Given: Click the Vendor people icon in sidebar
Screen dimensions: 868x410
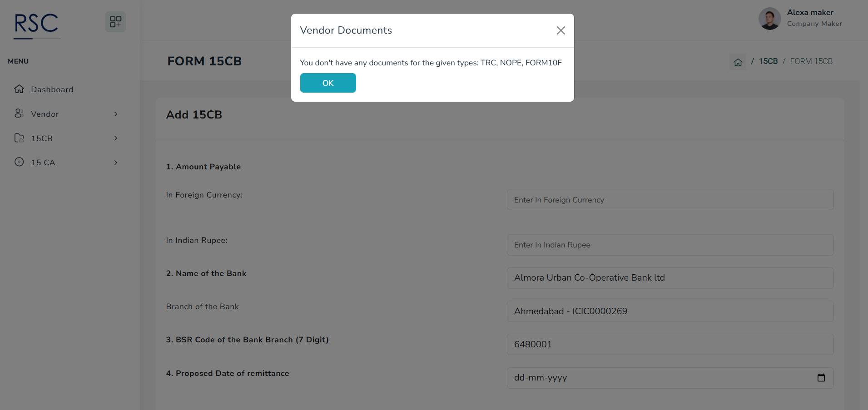Looking at the screenshot, I should [x=19, y=114].
